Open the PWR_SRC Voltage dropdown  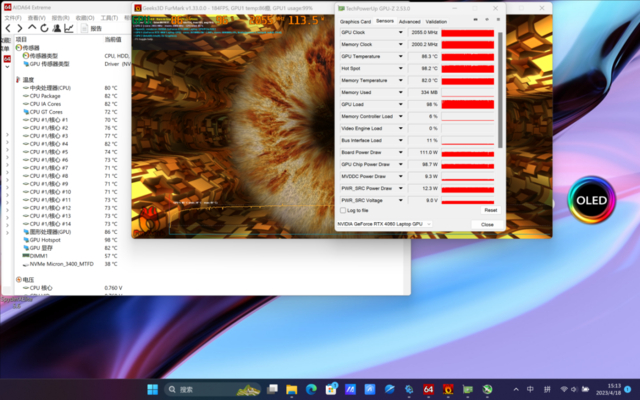pos(400,200)
